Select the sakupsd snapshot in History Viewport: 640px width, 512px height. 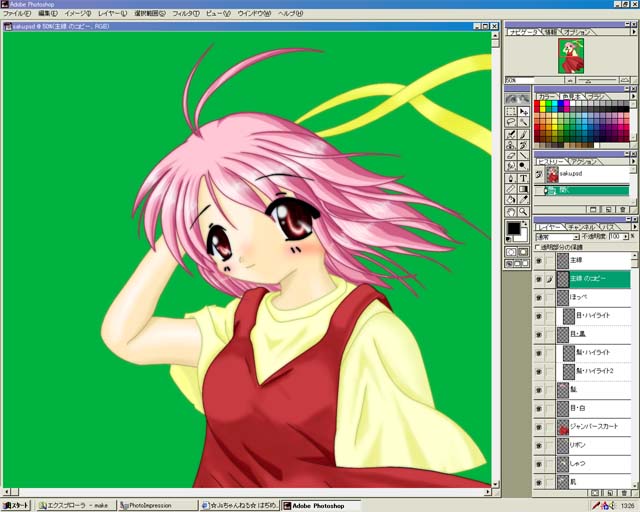point(589,174)
